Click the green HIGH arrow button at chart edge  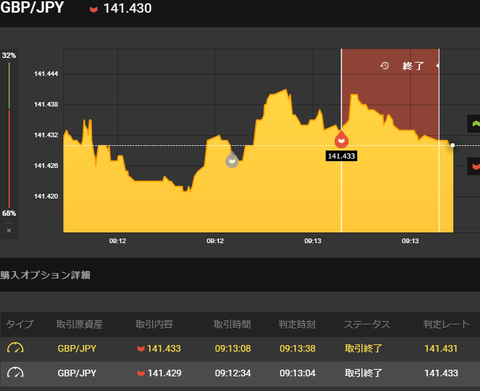click(x=475, y=124)
